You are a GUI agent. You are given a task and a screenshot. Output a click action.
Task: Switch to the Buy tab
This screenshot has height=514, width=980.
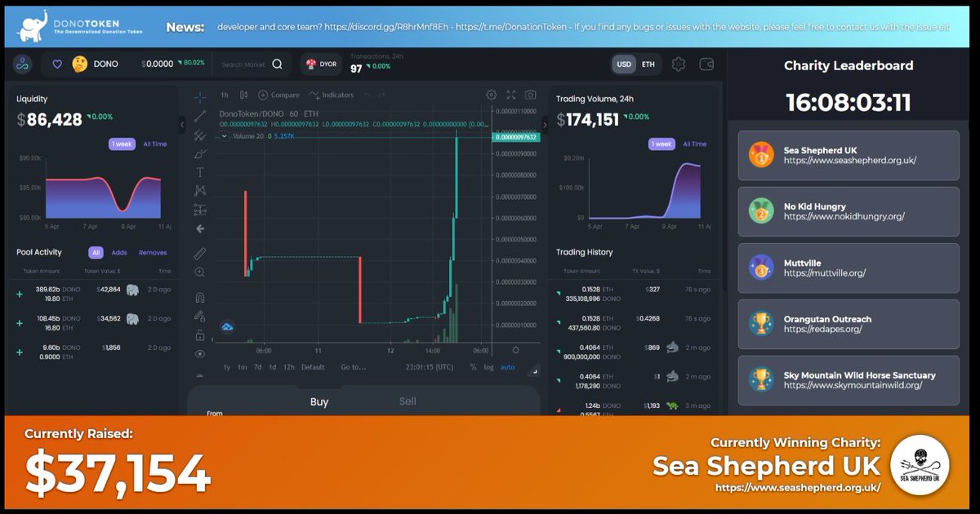pos(319,401)
